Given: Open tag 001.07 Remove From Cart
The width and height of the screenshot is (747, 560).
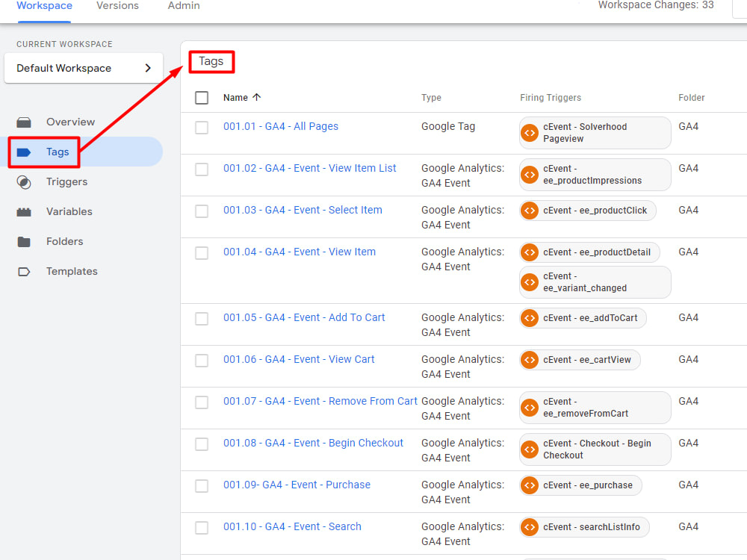Looking at the screenshot, I should pos(320,402).
